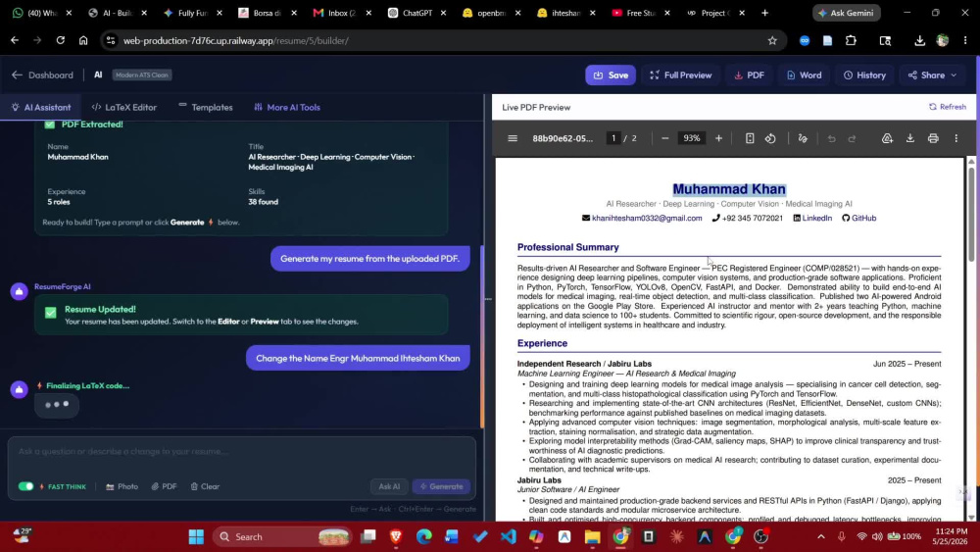Open the LaTeX Editor tab
This screenshot has width=980, height=552.
(123, 108)
